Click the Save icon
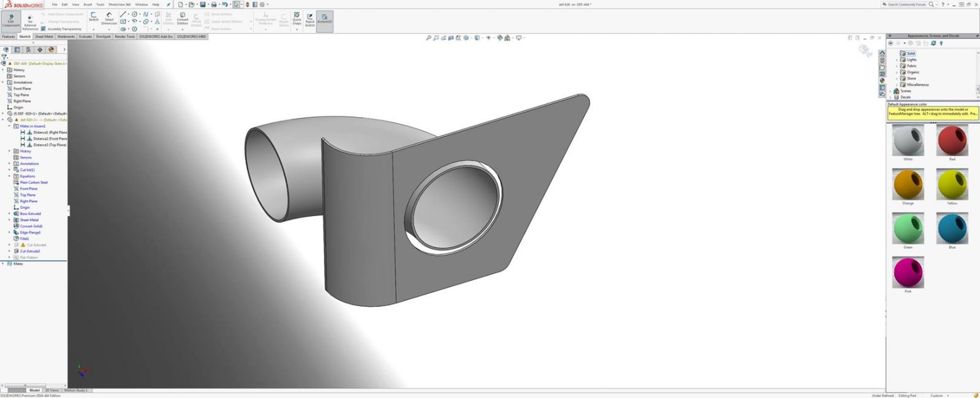The height and width of the screenshot is (398, 980). 203,4
